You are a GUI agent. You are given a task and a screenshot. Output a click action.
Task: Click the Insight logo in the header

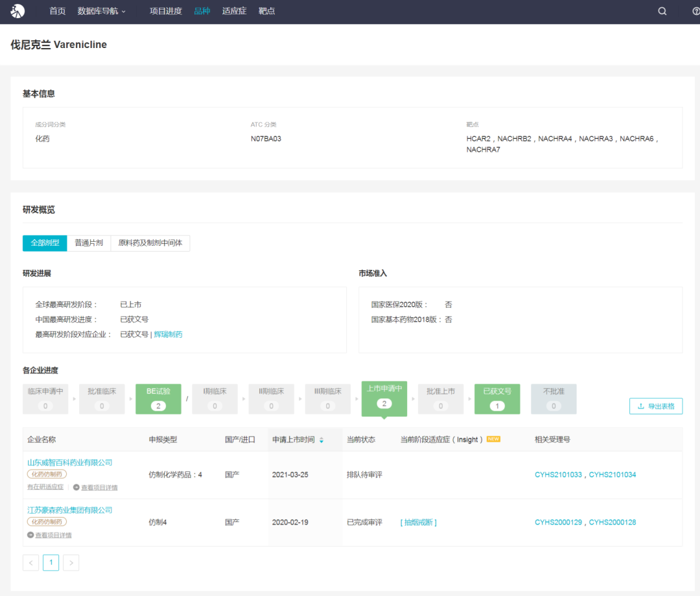(x=17, y=11)
